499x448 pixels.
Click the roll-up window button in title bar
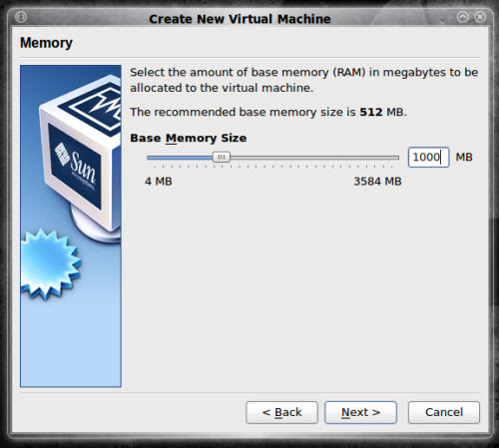pyautogui.click(x=463, y=17)
